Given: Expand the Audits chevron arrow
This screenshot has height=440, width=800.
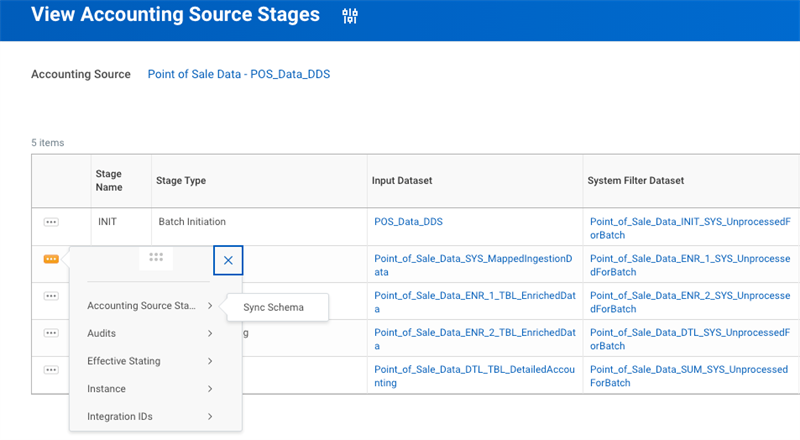Looking at the screenshot, I should 210,333.
